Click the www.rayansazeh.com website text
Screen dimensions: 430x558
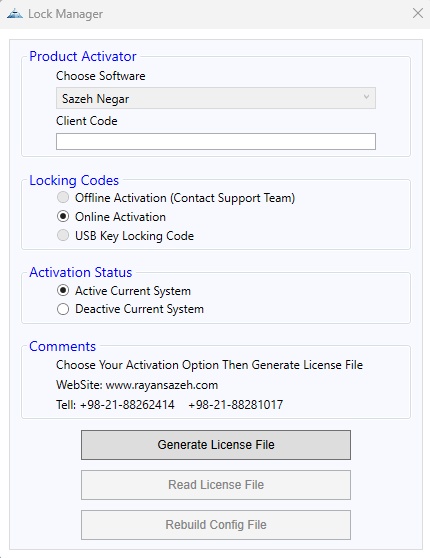tap(162, 385)
